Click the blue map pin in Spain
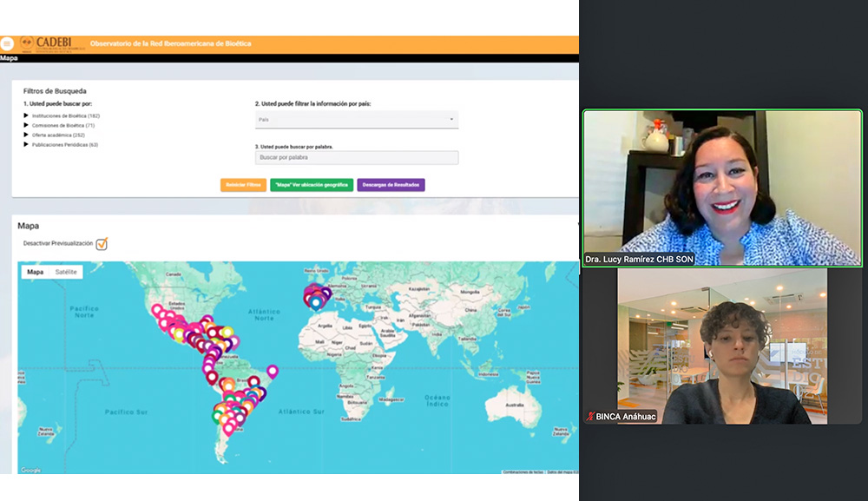 pos(317,301)
